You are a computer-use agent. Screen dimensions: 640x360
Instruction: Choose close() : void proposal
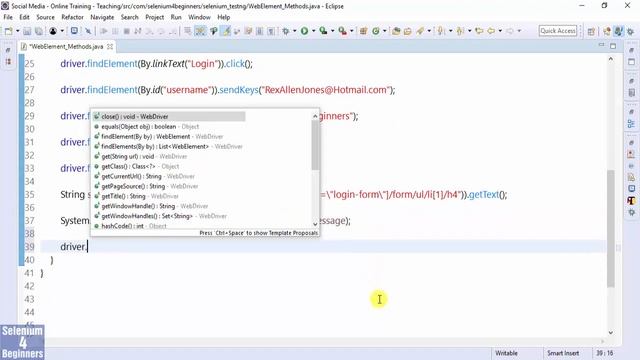(x=169, y=116)
